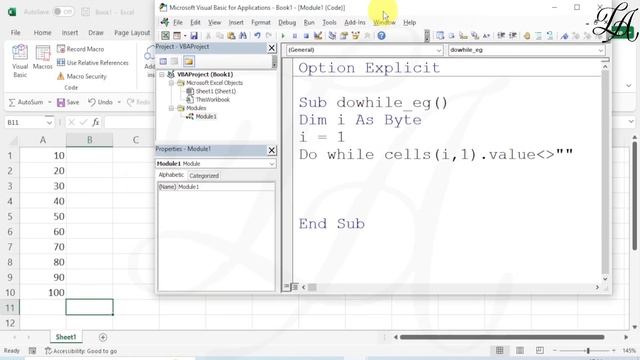This screenshot has height=360, width=640.
Task: Open the AutoSum dropdown arrow
Action: click(x=50, y=102)
